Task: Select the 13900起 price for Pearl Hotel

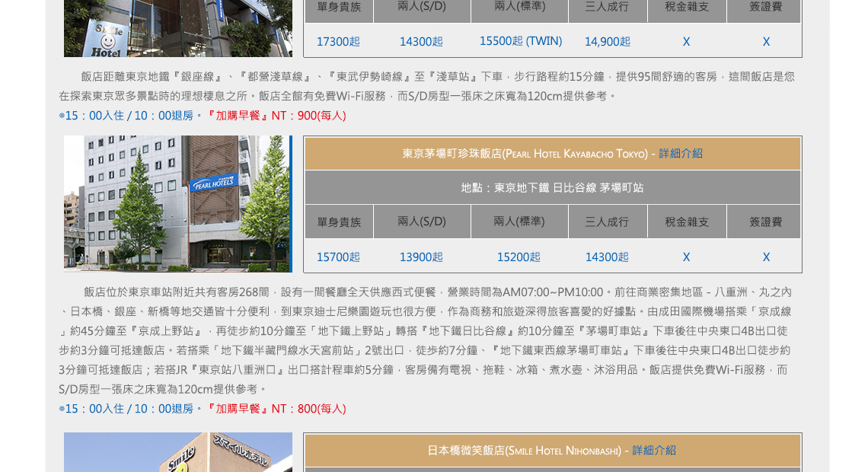Action: pos(421,257)
